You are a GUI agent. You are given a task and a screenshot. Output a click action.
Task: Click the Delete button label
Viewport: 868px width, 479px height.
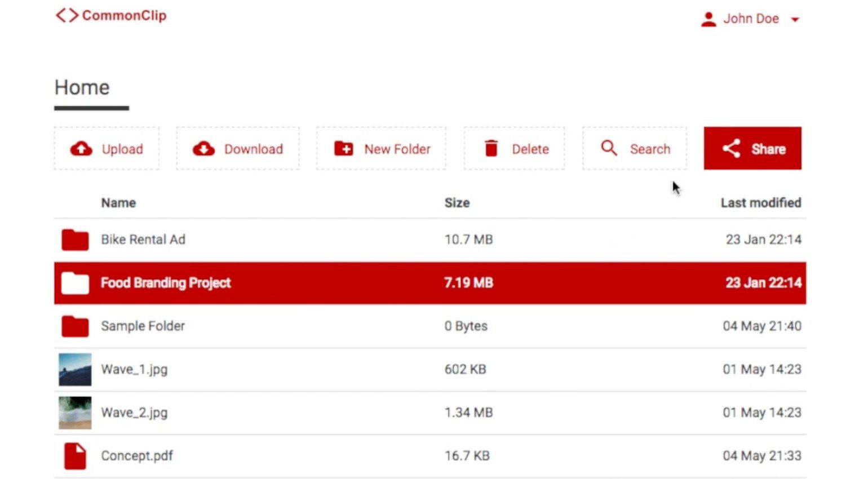pyautogui.click(x=530, y=149)
